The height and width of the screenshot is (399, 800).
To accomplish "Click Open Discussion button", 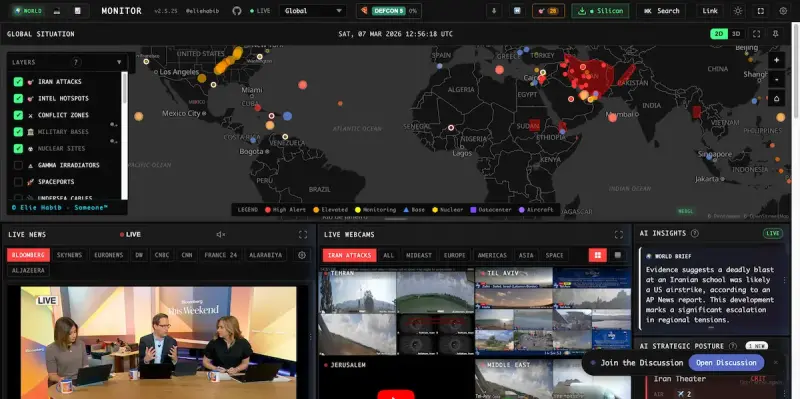I will tap(726, 363).
